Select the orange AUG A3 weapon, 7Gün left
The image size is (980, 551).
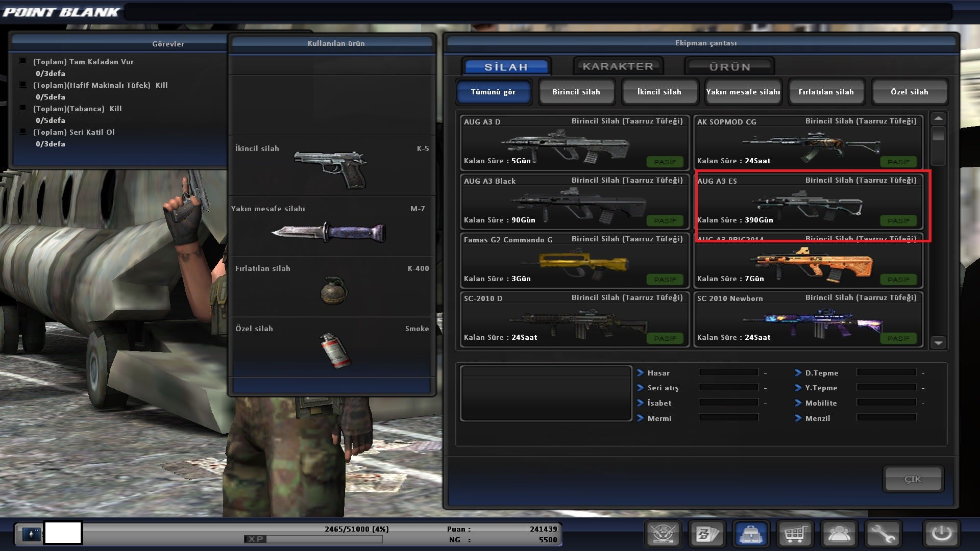point(808,260)
